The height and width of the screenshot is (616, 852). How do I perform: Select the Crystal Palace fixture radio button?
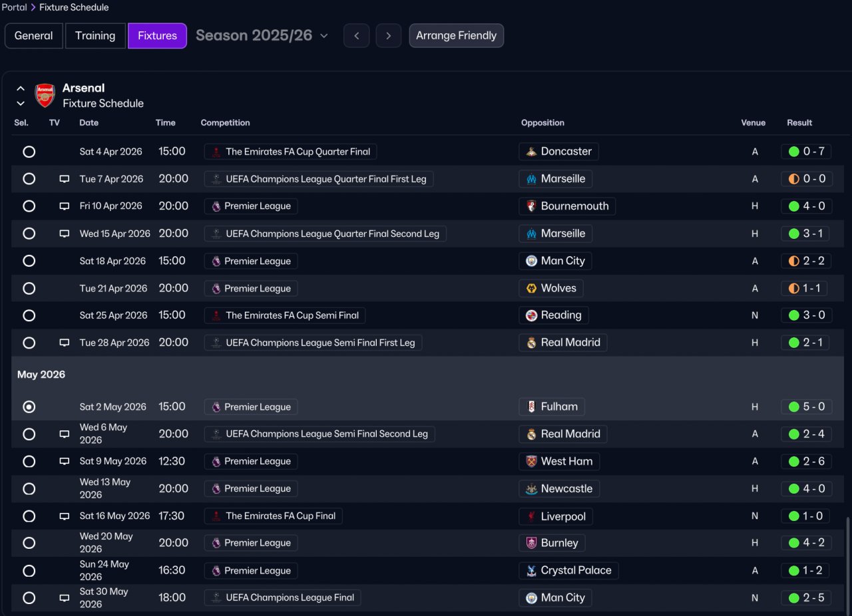[x=29, y=570]
